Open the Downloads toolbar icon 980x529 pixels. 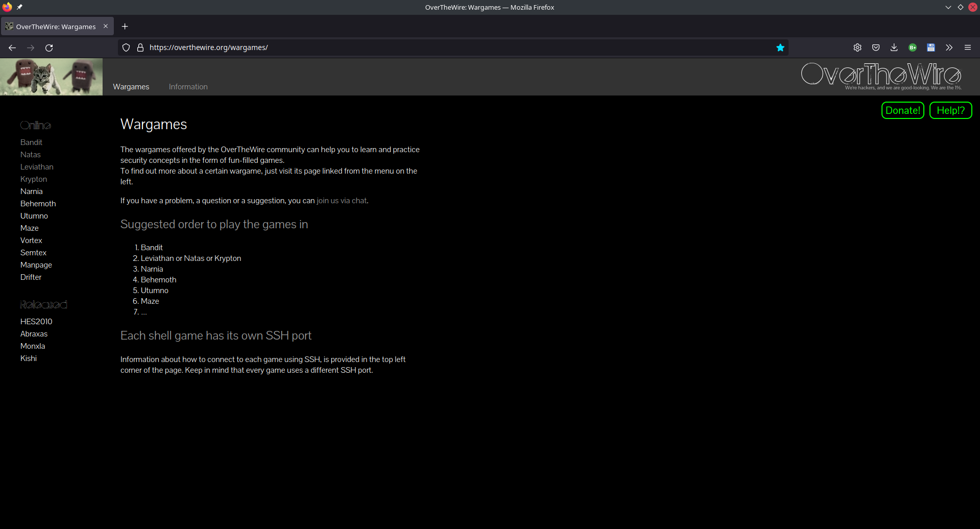pyautogui.click(x=894, y=47)
